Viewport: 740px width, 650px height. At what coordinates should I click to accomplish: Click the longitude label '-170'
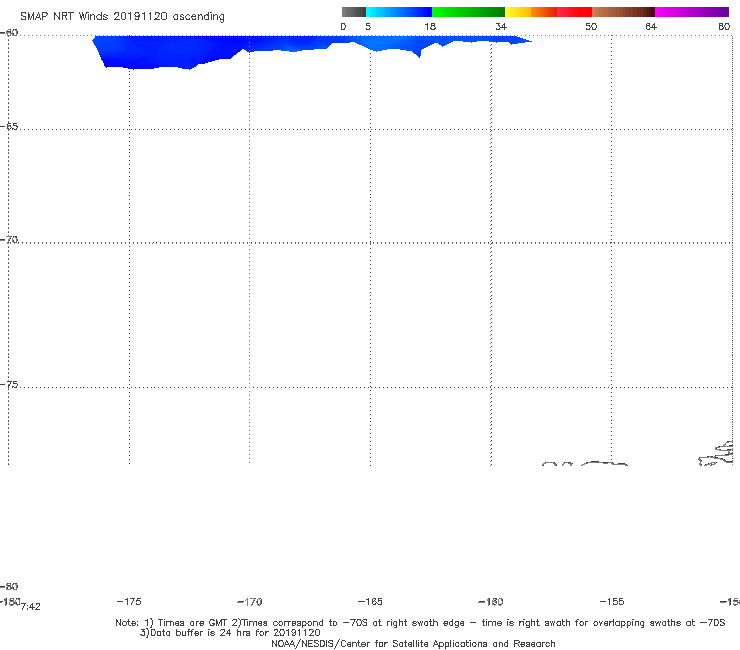[x=250, y=602]
